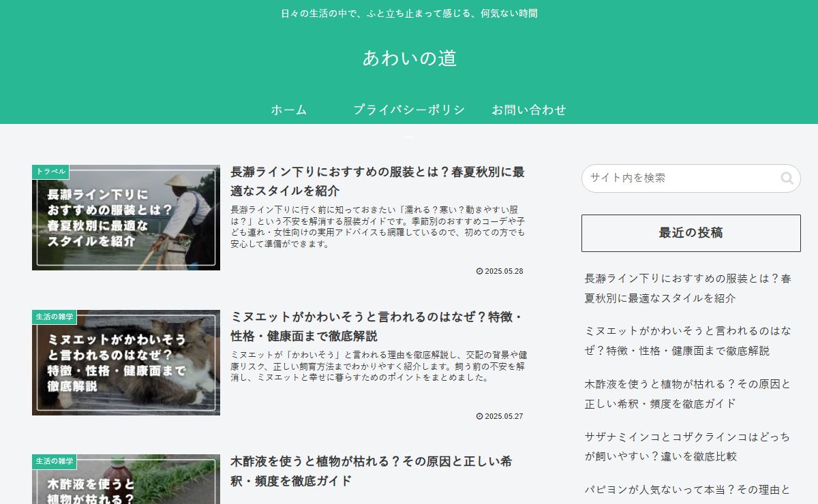
Task: Click the トラベル category label
Action: click(50, 172)
